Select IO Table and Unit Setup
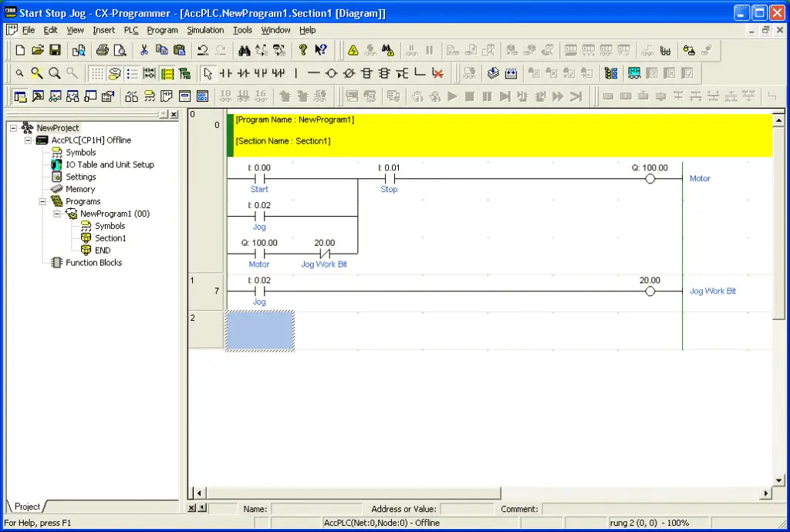This screenshot has width=790, height=532. [110, 164]
